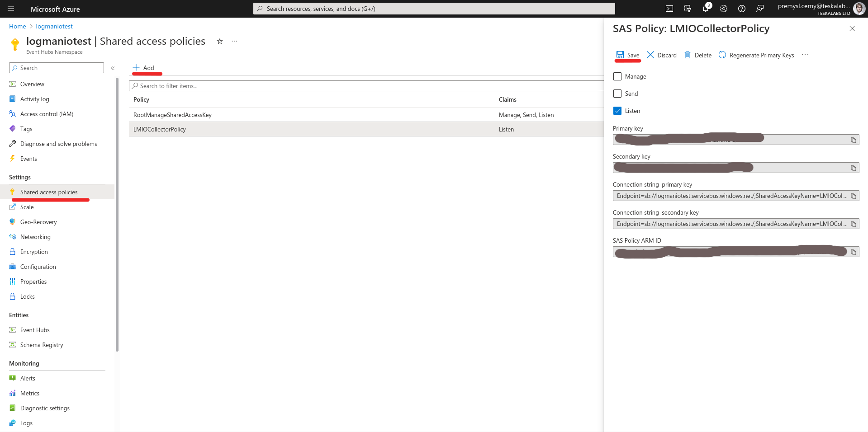Select the LMIOCollectorPolicy row

point(366,129)
